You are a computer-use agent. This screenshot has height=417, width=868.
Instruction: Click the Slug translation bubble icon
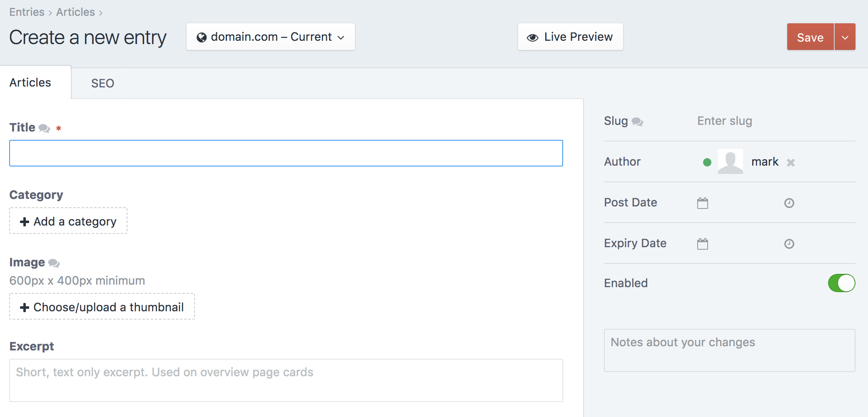pos(637,122)
